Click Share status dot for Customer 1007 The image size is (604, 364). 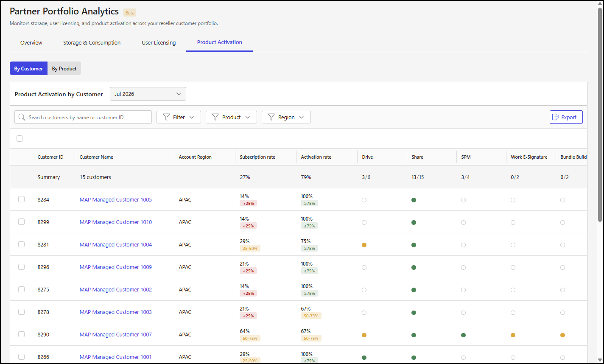click(414, 335)
